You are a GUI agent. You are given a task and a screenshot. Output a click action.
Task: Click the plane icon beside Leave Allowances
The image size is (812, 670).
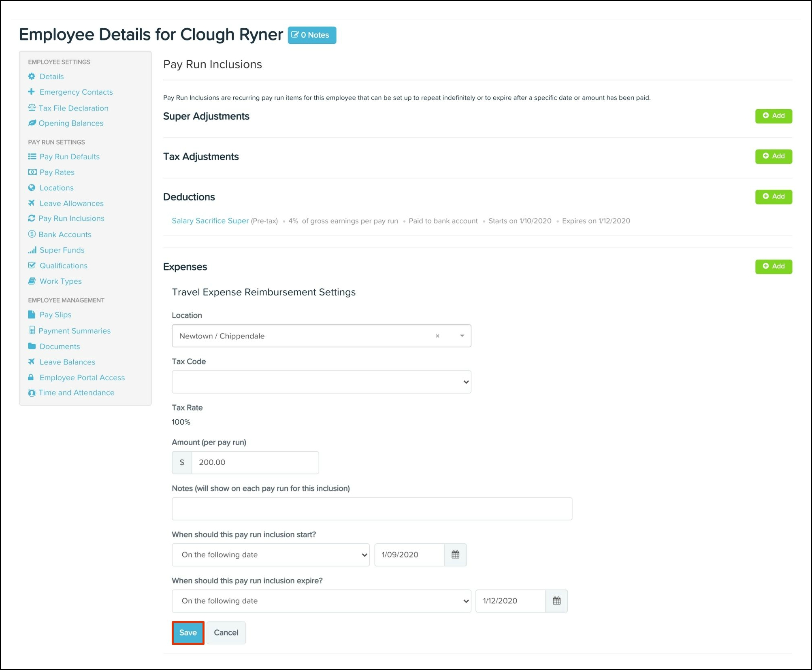click(x=32, y=203)
